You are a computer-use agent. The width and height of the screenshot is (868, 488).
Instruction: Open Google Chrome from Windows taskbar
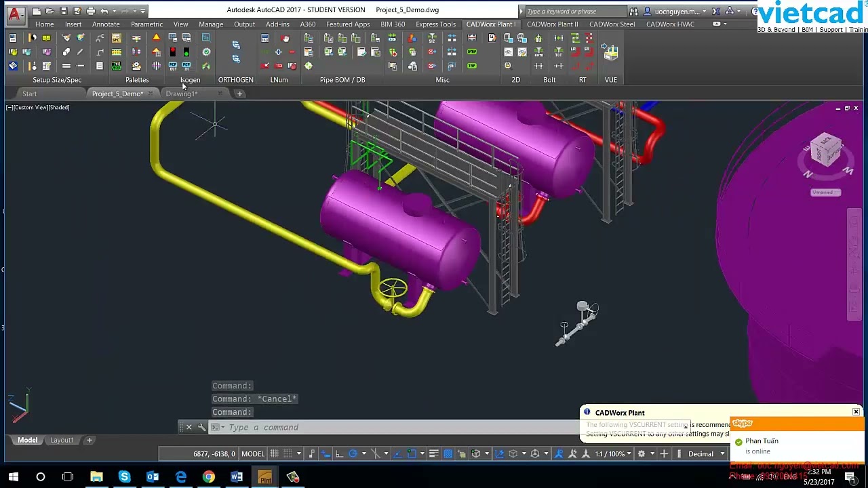[x=208, y=477]
